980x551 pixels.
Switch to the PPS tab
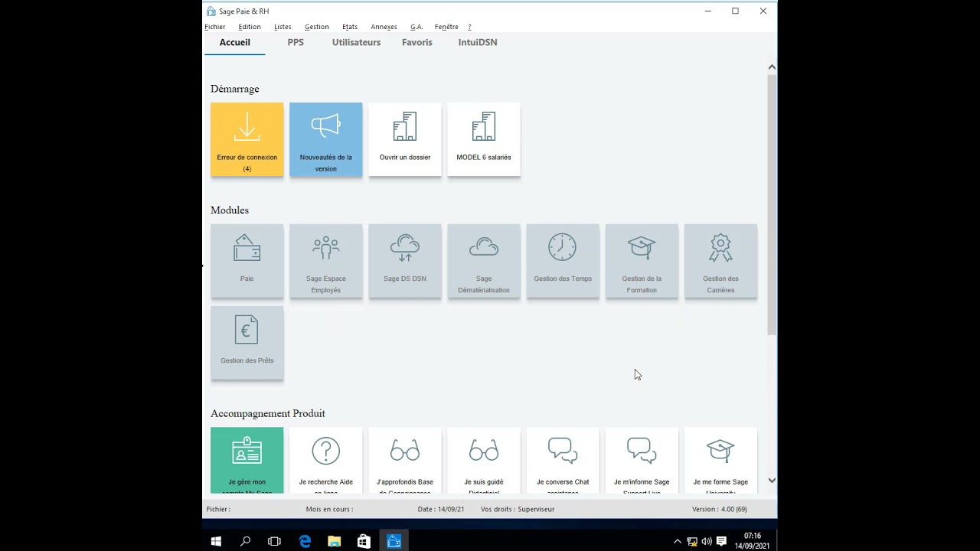pos(296,43)
